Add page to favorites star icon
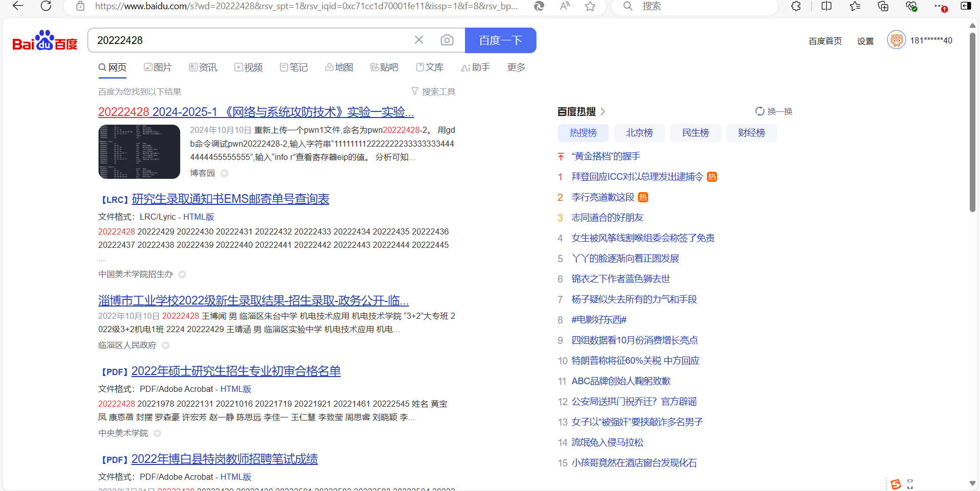 (591, 6)
